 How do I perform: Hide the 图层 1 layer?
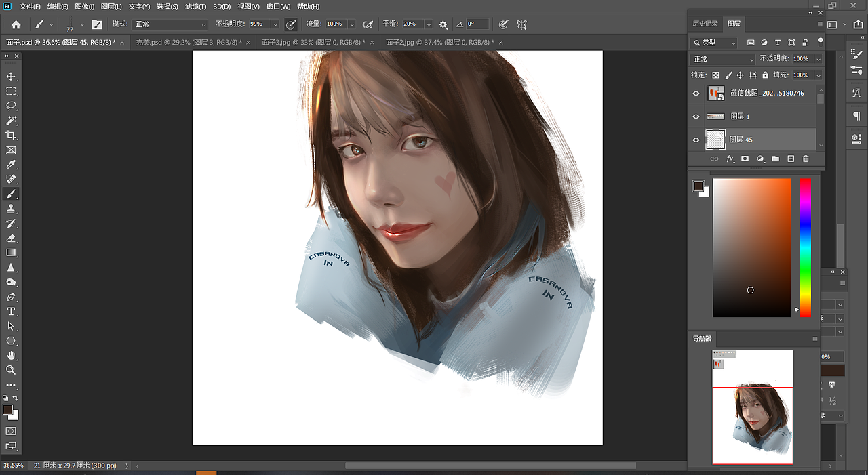click(696, 117)
